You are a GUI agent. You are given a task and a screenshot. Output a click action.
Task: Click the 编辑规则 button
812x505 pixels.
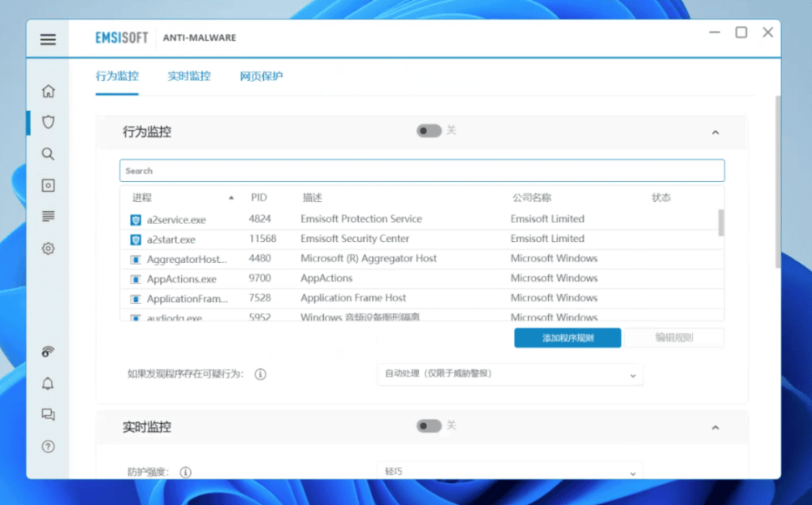[674, 338]
